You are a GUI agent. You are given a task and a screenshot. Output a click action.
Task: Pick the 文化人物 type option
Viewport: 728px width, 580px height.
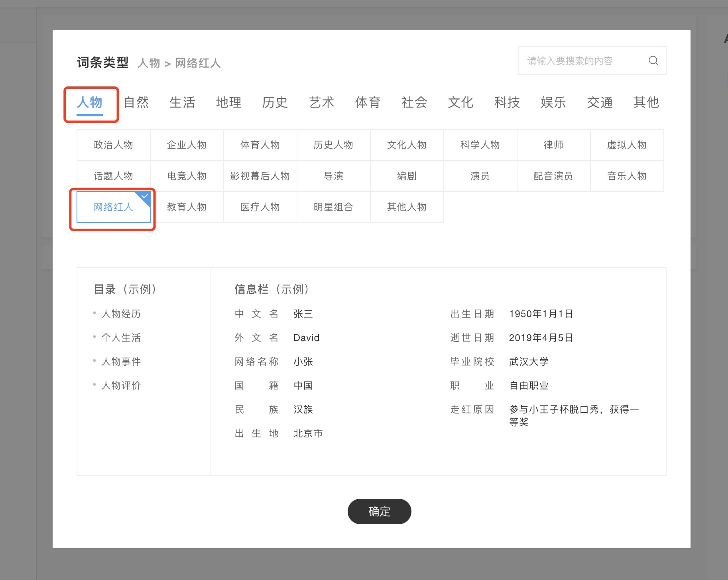(407, 145)
